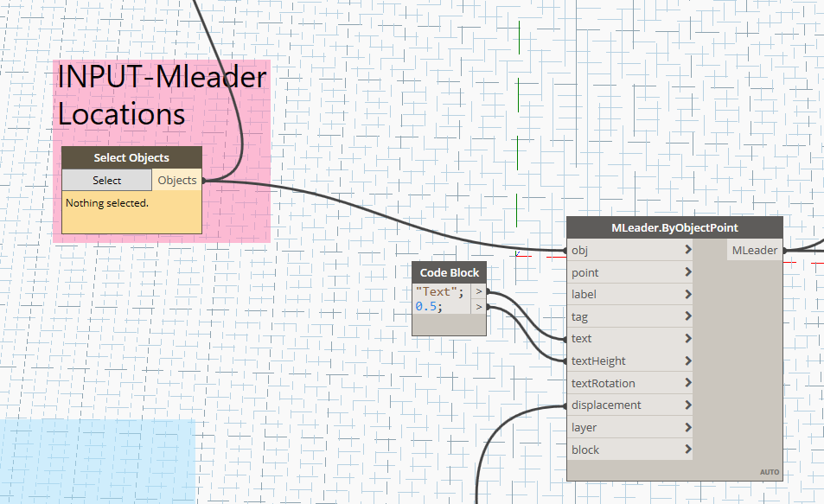
Task: Click the point input port
Action: [x=629, y=272]
